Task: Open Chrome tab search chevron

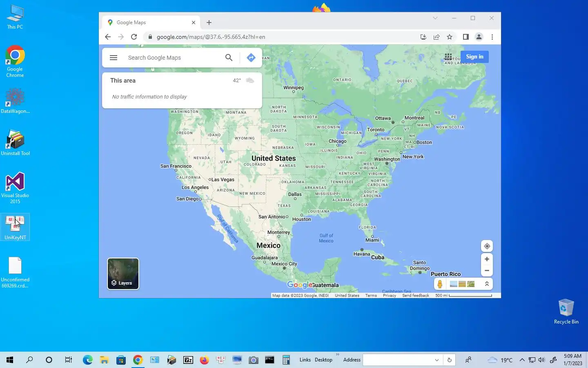Action: [435, 18]
